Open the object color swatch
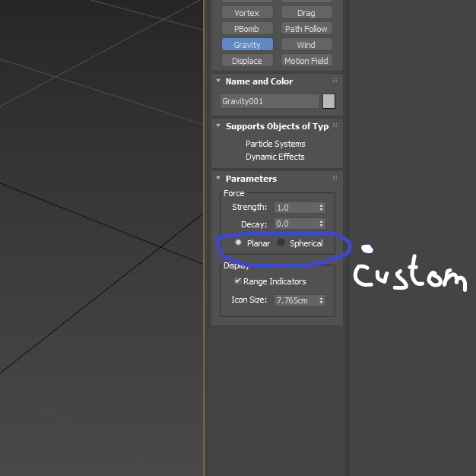Viewport: 476px width, 476px height. coord(328,101)
